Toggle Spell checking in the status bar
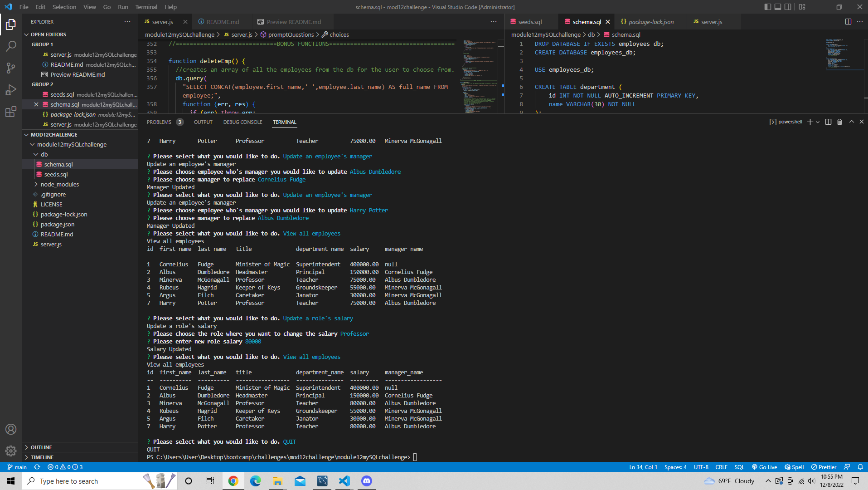868x490 pixels. coord(795,466)
